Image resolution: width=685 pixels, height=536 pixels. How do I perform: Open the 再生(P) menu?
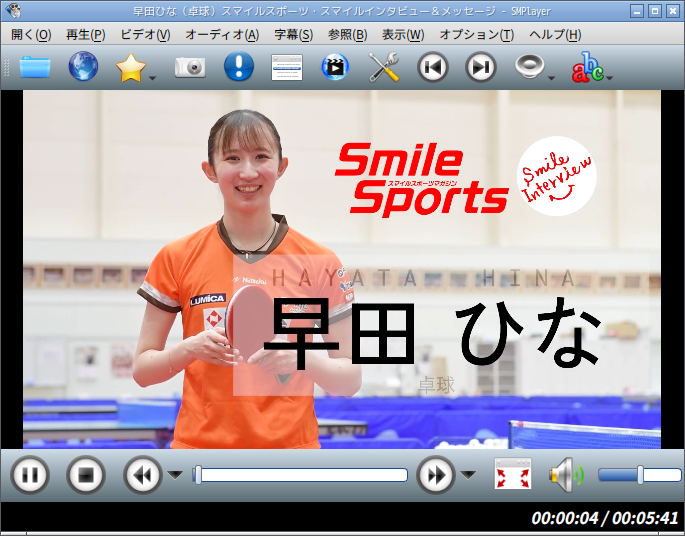(x=86, y=35)
